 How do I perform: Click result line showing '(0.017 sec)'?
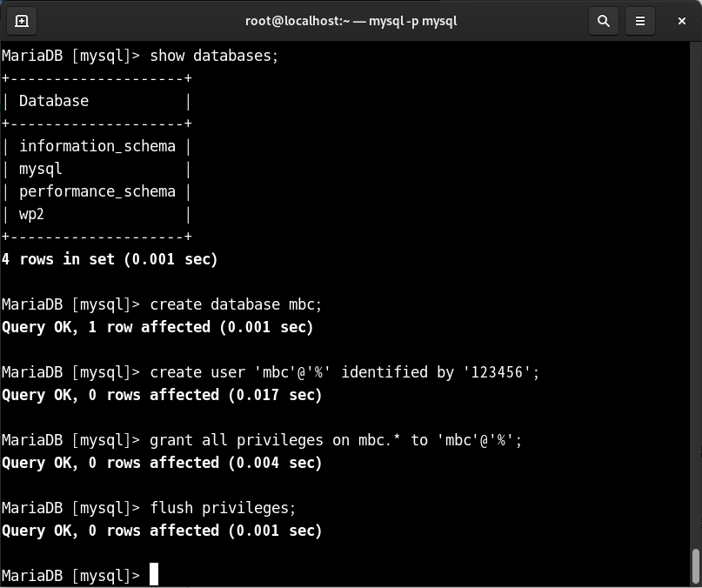point(162,395)
